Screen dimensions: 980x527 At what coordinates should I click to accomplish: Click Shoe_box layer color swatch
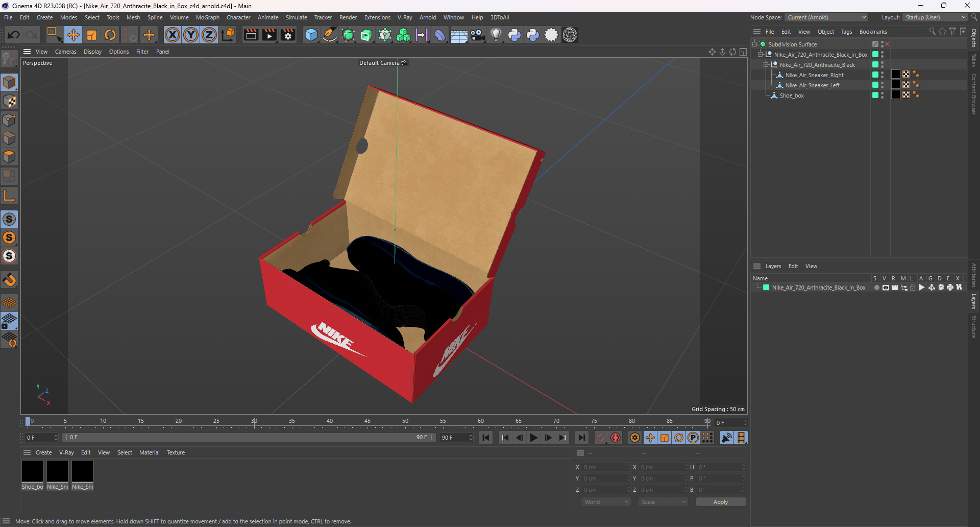pyautogui.click(x=875, y=95)
